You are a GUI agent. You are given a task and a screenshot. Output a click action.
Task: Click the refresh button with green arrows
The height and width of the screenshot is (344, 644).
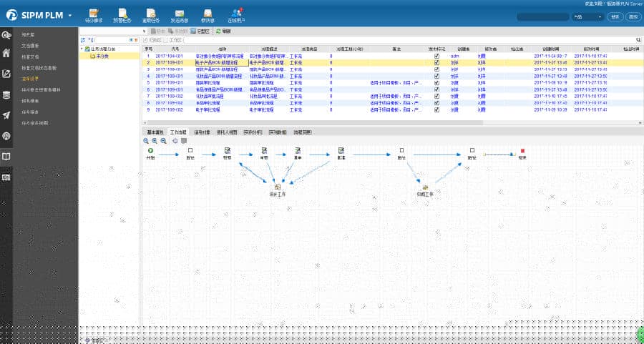click(x=223, y=31)
